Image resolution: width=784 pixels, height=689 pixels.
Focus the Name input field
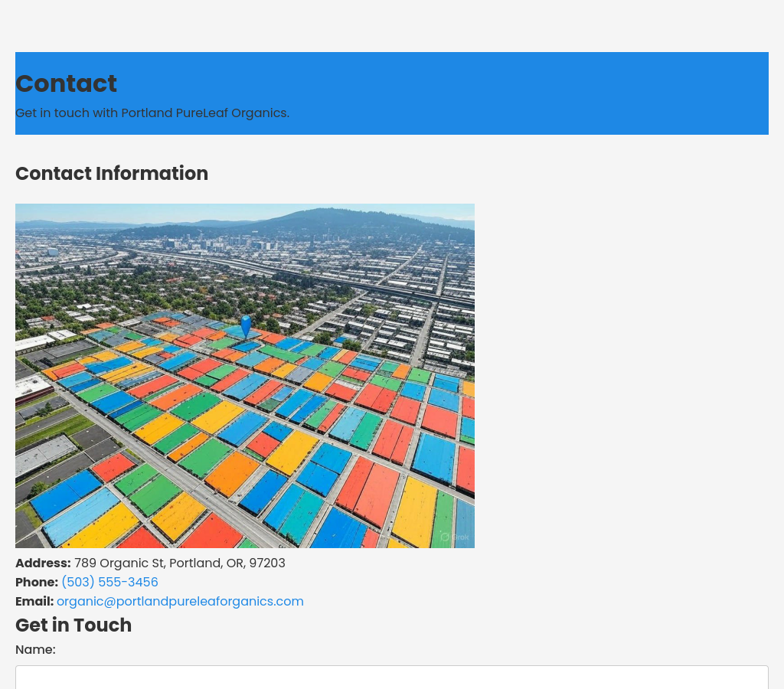point(392,677)
